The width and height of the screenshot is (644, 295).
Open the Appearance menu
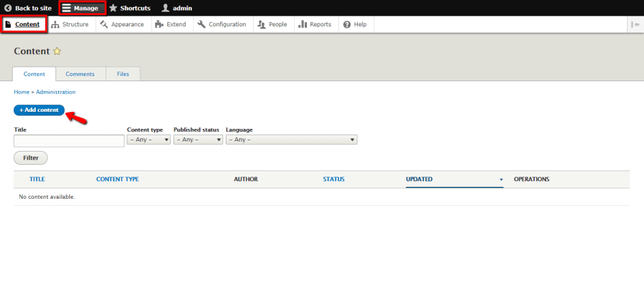click(122, 25)
